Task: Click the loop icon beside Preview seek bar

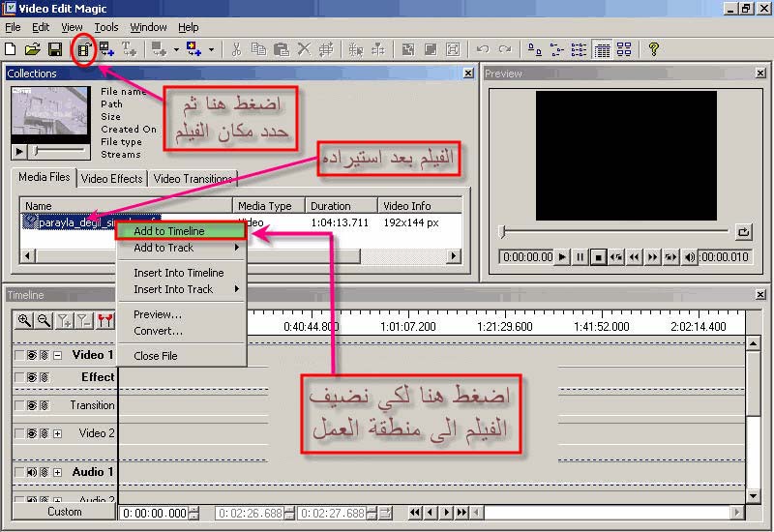Action: 743,231
